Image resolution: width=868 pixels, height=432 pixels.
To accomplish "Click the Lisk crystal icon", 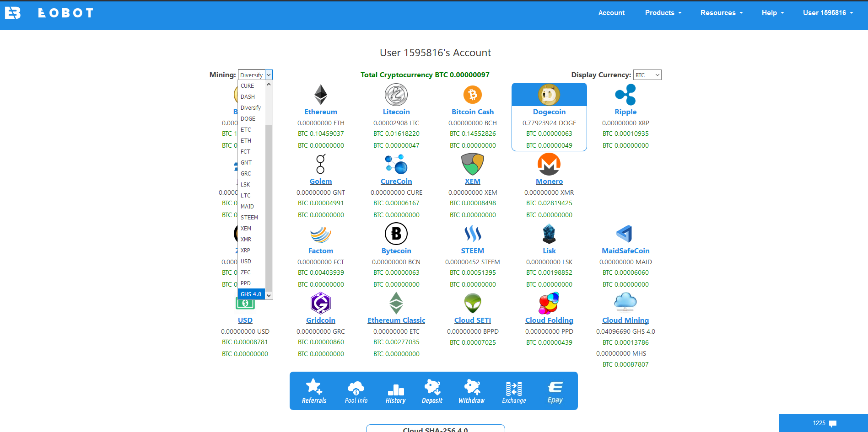I will 549,234.
